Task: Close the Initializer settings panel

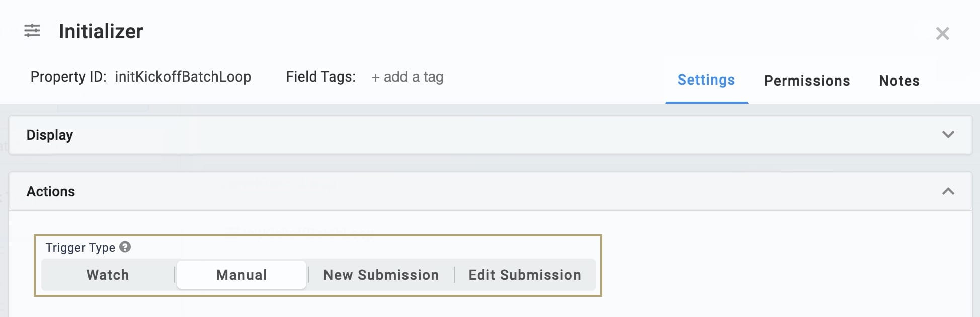Action: 942,33
